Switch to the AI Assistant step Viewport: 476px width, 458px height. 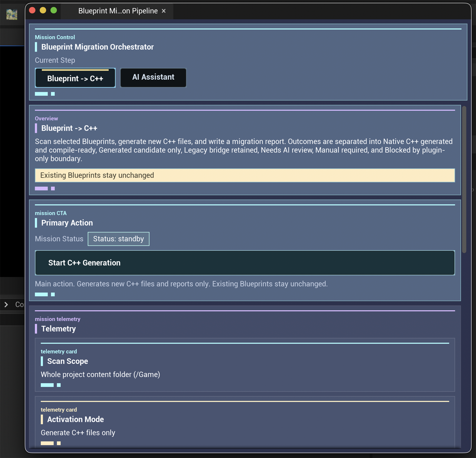click(153, 78)
